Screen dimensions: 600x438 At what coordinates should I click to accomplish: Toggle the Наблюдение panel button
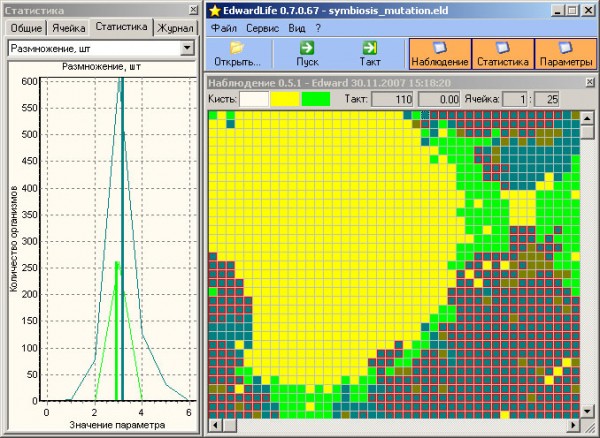click(438, 53)
